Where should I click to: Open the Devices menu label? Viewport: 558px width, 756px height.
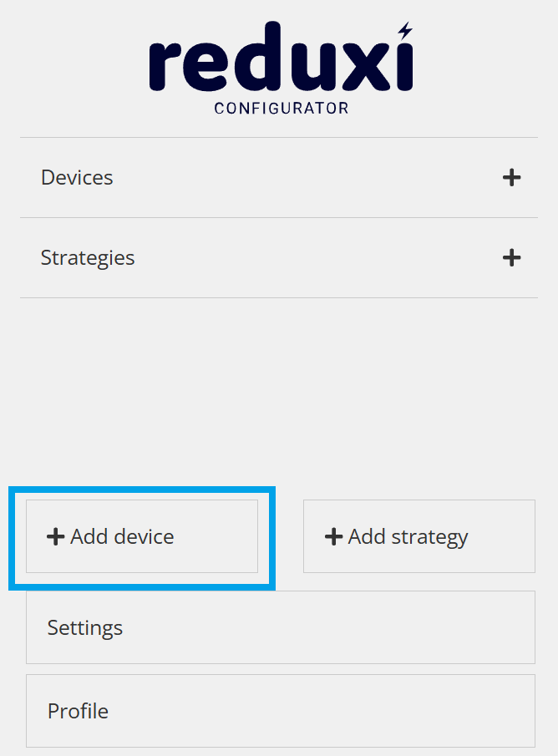tap(77, 178)
